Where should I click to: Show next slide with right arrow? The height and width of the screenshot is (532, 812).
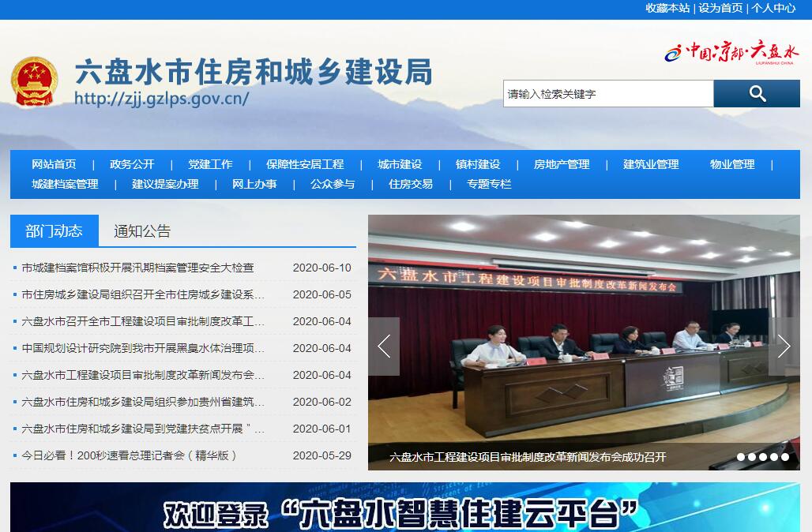coord(784,347)
